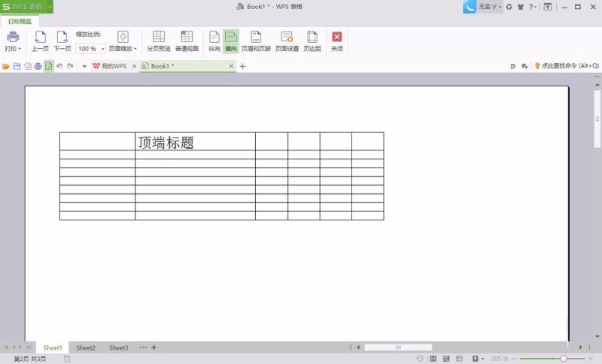The image size is (602, 364).
Task: Switch to Sheet2 tab
Action: tap(86, 347)
